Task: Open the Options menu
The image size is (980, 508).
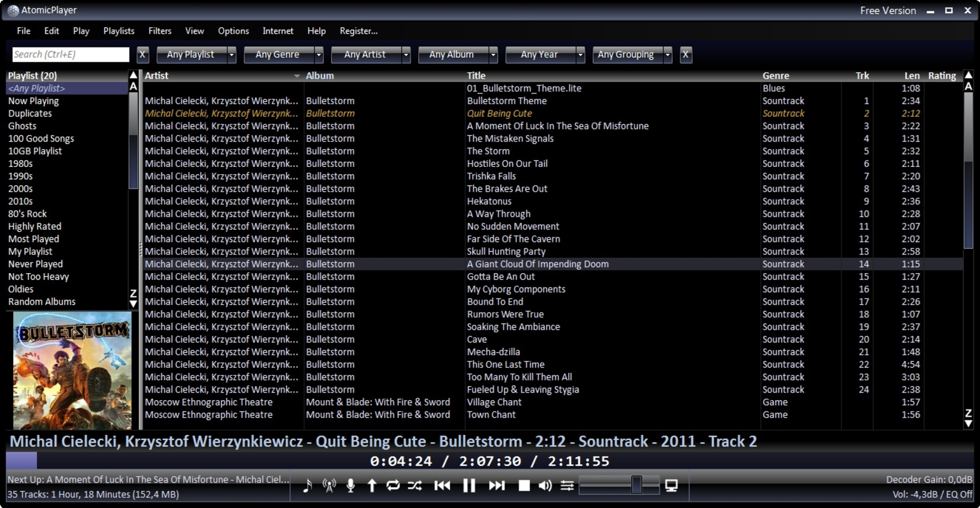Action: (233, 30)
